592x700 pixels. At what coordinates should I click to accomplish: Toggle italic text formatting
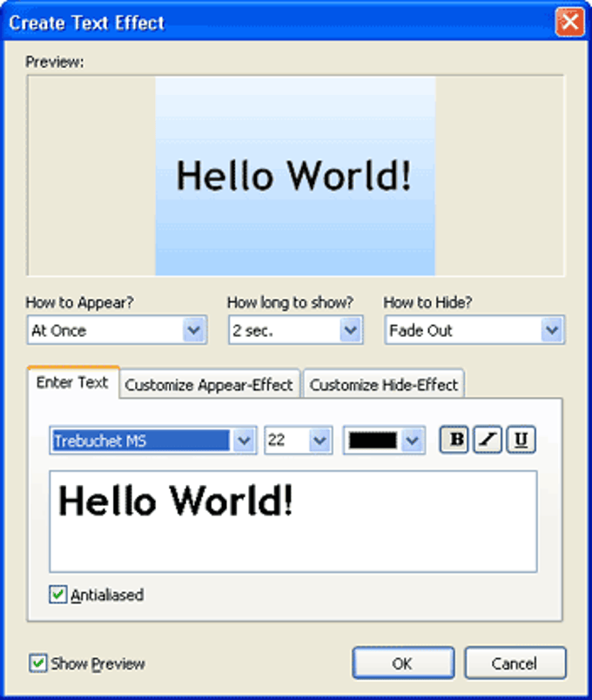pos(487,440)
